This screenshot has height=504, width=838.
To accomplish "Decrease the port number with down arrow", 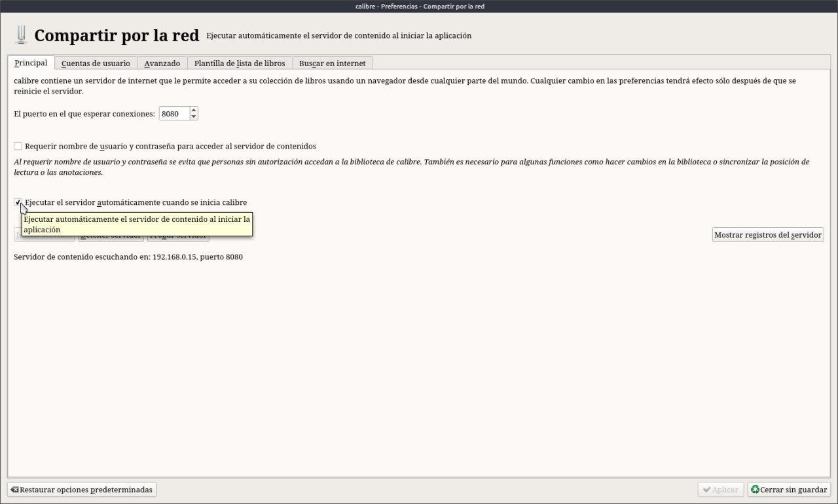I will [x=194, y=117].
